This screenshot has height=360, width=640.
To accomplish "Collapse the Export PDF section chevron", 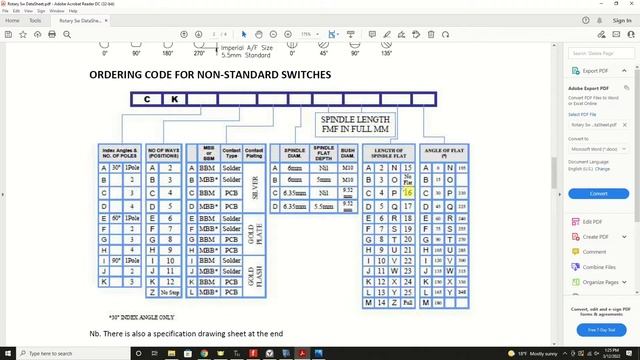I will [624, 71].
